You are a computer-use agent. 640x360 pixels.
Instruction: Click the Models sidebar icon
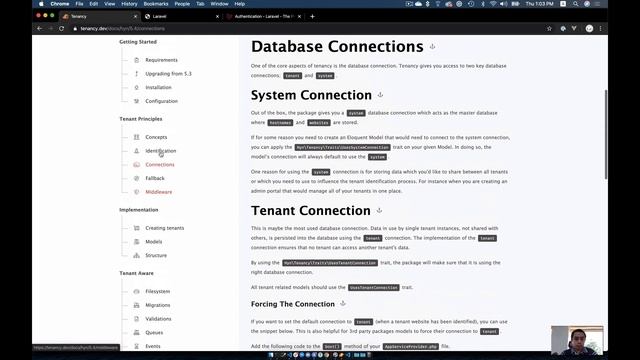tap(136, 242)
